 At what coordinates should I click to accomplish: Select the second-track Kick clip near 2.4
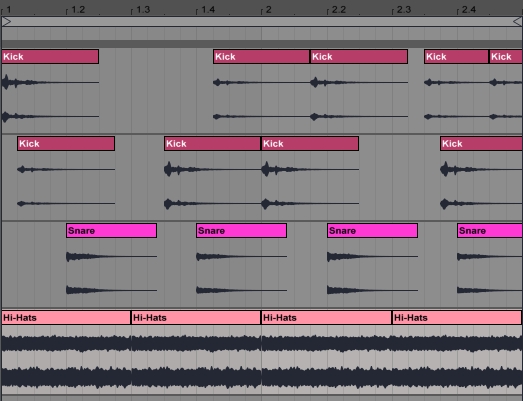coord(481,143)
